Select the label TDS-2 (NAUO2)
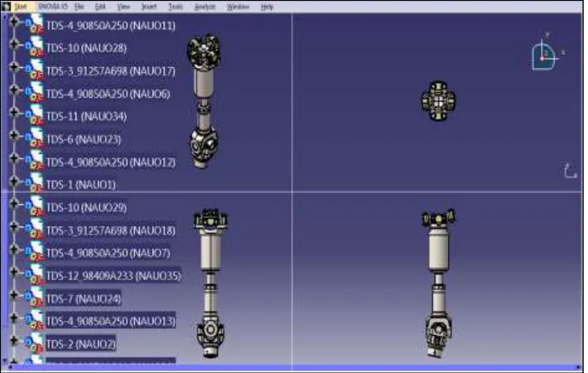588x373 pixels. click(x=81, y=344)
